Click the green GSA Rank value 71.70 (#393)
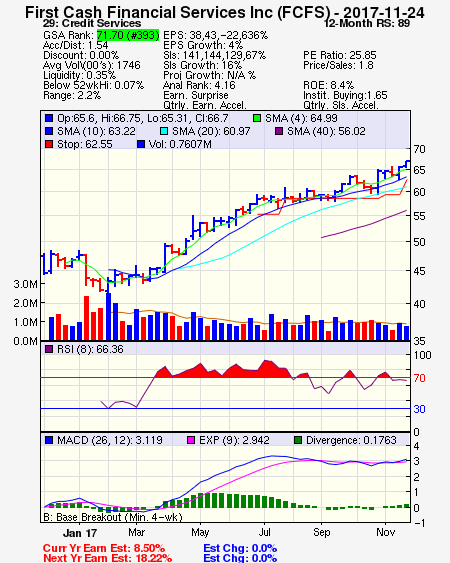 click(128, 35)
